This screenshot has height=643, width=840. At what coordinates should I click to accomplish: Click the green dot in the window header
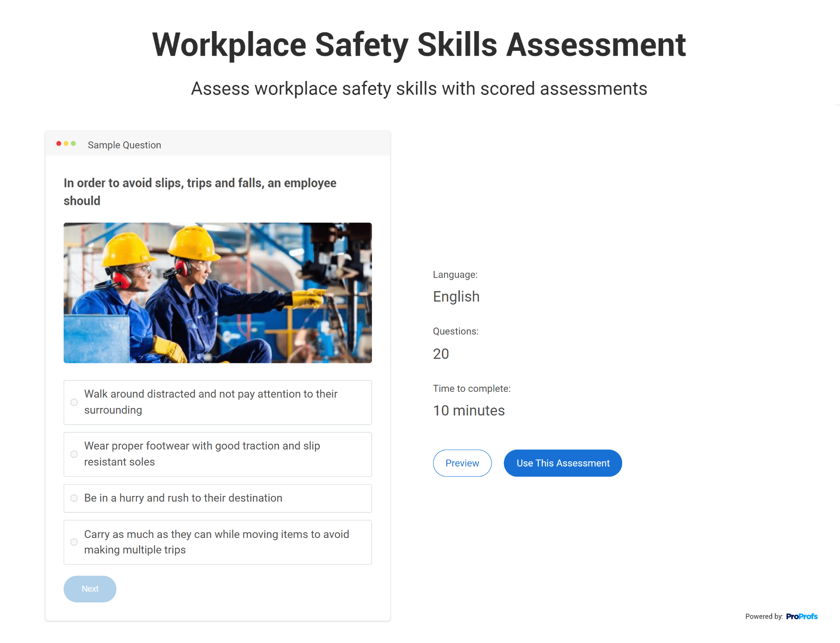[73, 144]
